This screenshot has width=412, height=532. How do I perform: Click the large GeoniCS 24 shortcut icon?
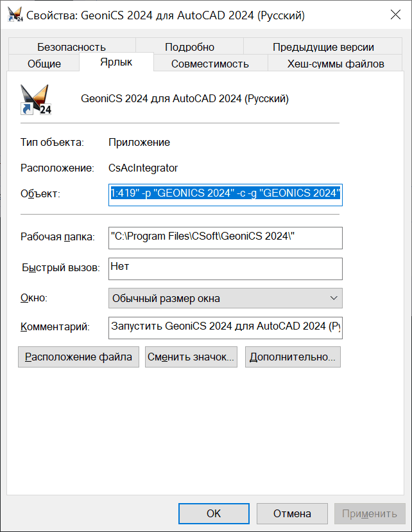click(x=36, y=100)
